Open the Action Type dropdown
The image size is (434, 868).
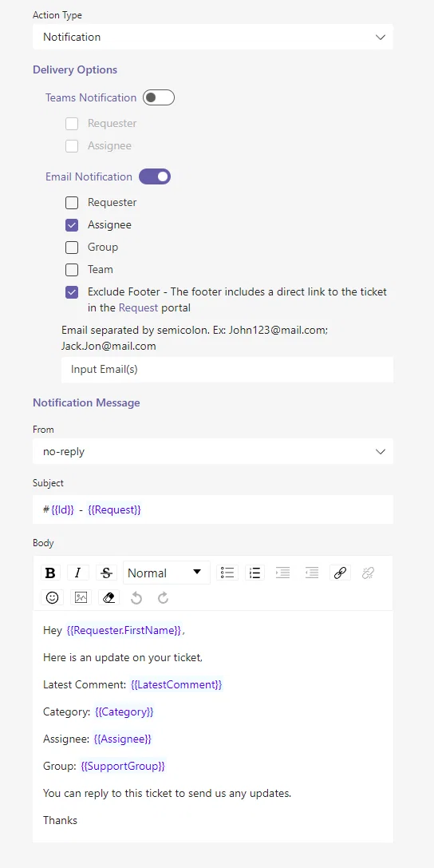coord(213,37)
